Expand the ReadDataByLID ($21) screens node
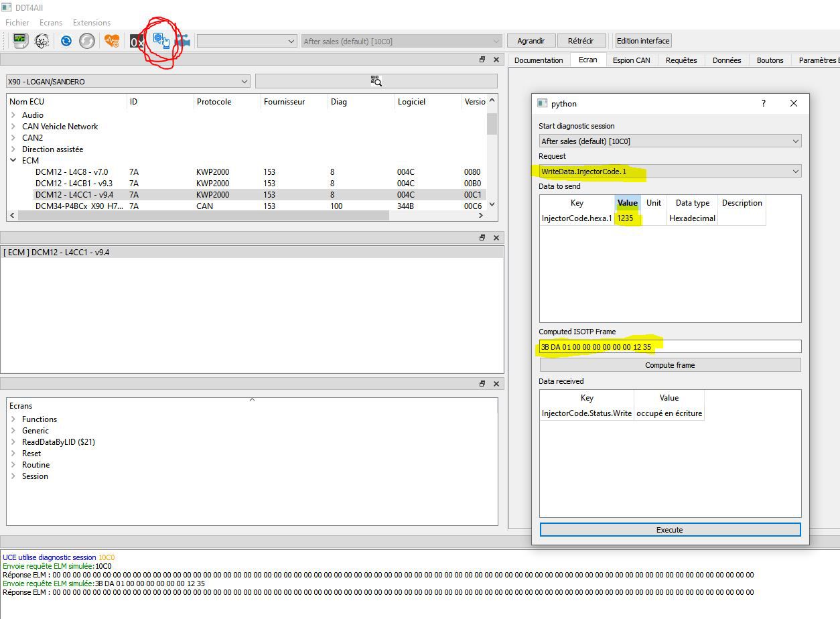 coord(13,442)
